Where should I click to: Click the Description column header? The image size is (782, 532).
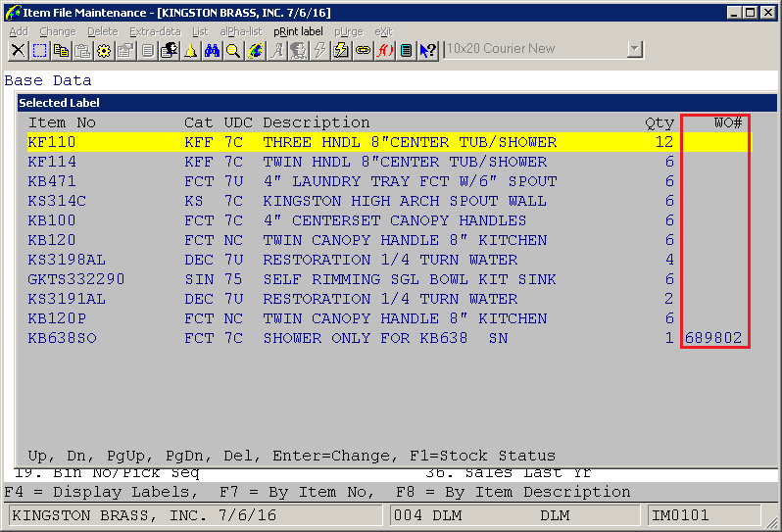click(x=317, y=122)
